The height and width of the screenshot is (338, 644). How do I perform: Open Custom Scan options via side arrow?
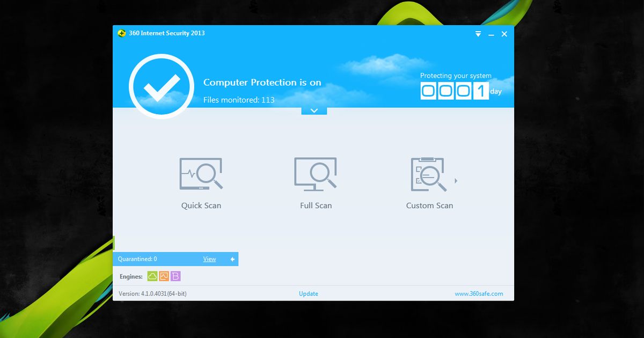457,181
